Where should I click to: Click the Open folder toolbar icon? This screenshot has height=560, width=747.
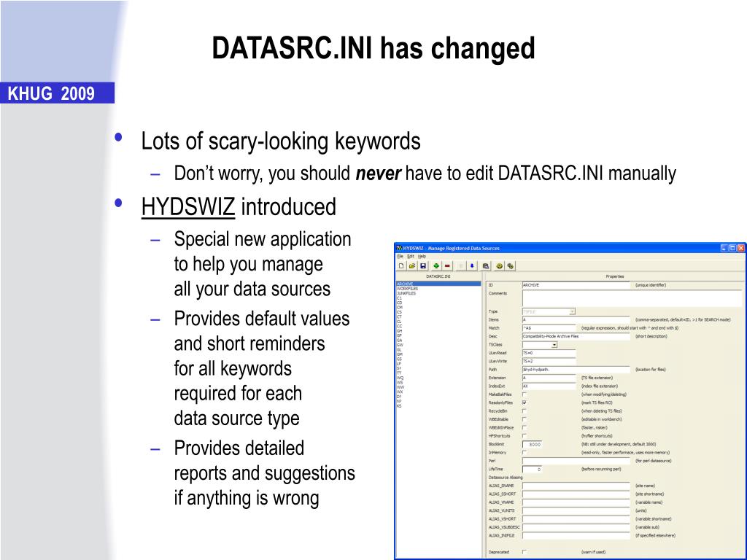click(x=412, y=266)
